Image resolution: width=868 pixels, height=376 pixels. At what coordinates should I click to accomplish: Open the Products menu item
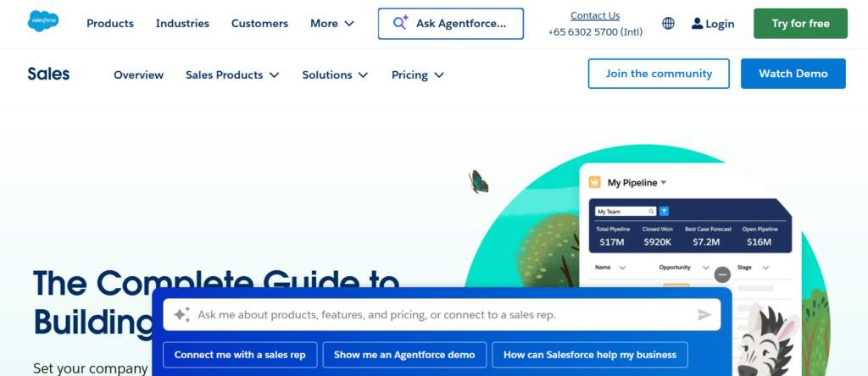point(110,23)
